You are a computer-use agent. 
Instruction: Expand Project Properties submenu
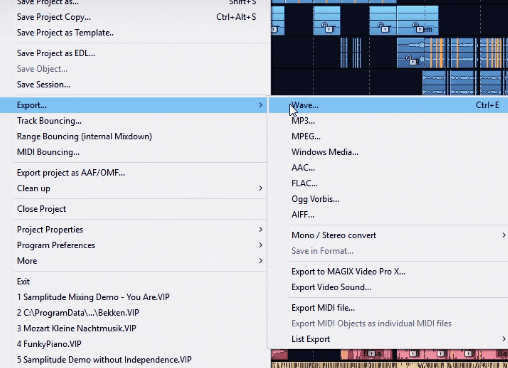click(260, 230)
